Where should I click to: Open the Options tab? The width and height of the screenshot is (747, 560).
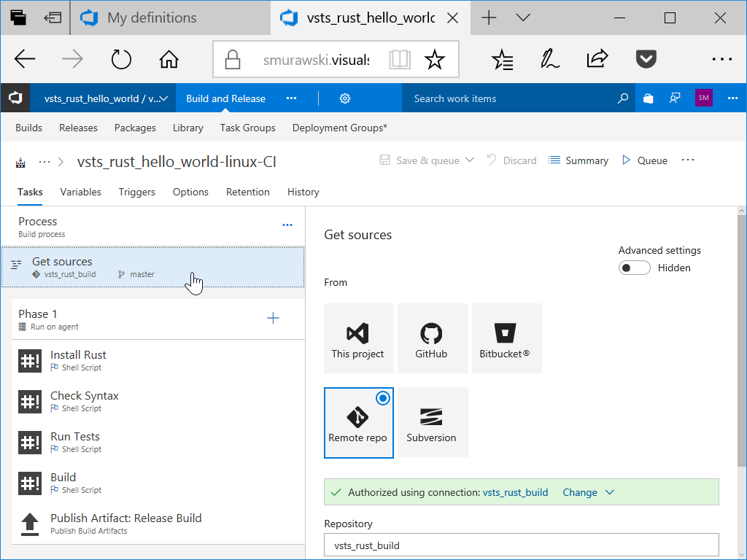coord(190,192)
